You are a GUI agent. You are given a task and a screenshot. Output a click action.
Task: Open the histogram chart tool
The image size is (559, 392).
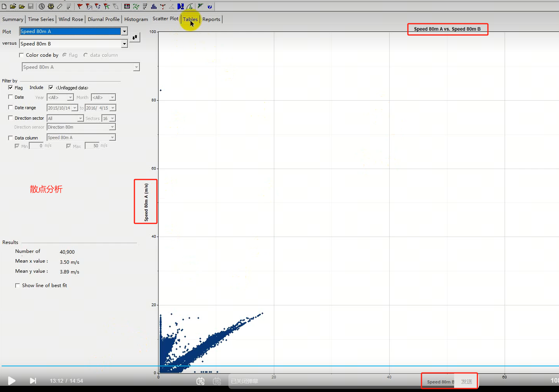coord(153,6)
